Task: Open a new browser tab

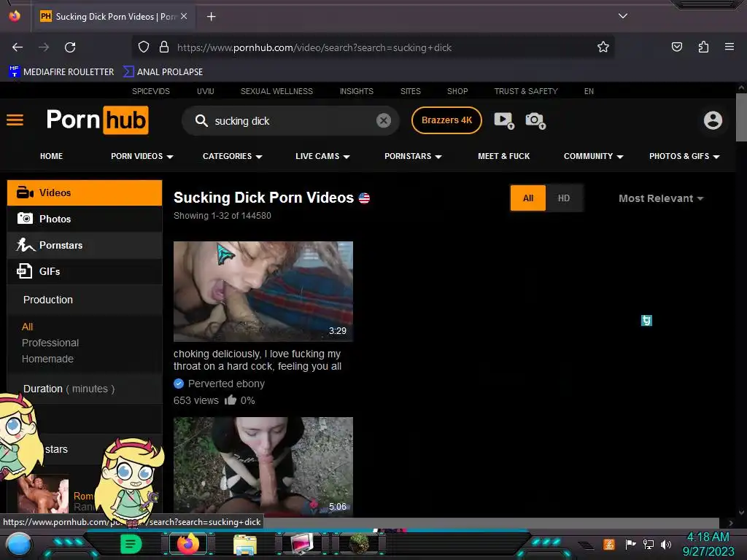Action: [x=211, y=17]
